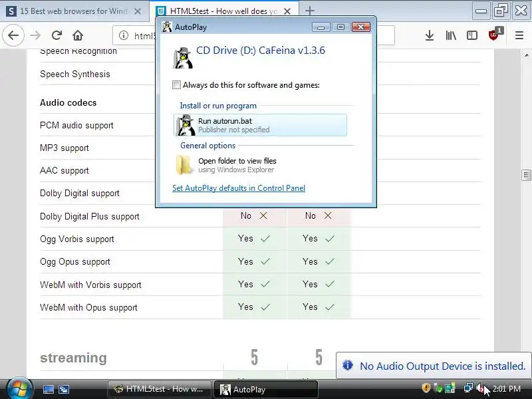Screen dimensions: 532x399
Task: Click the AutoPlay title bar penguin icon
Action: [x=167, y=27]
